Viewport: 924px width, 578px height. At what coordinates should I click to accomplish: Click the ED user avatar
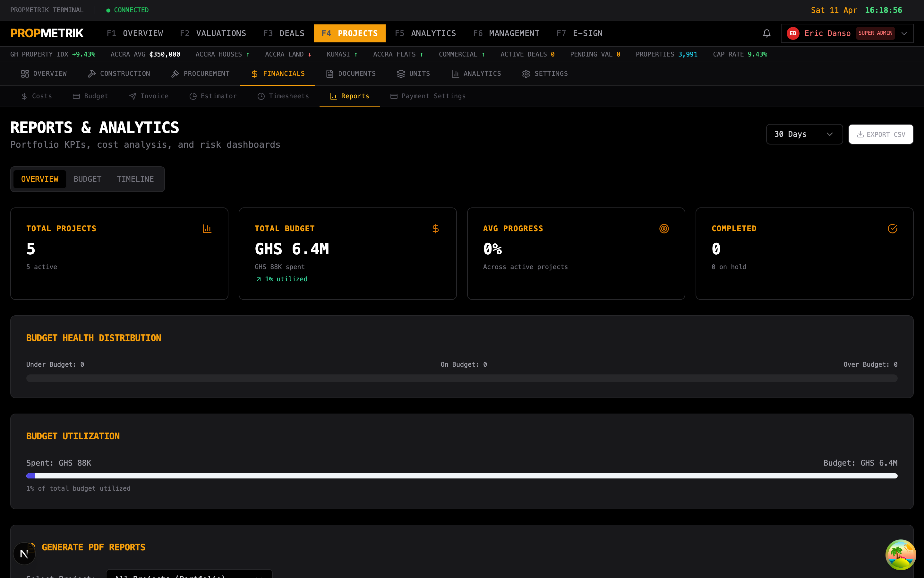[793, 33]
